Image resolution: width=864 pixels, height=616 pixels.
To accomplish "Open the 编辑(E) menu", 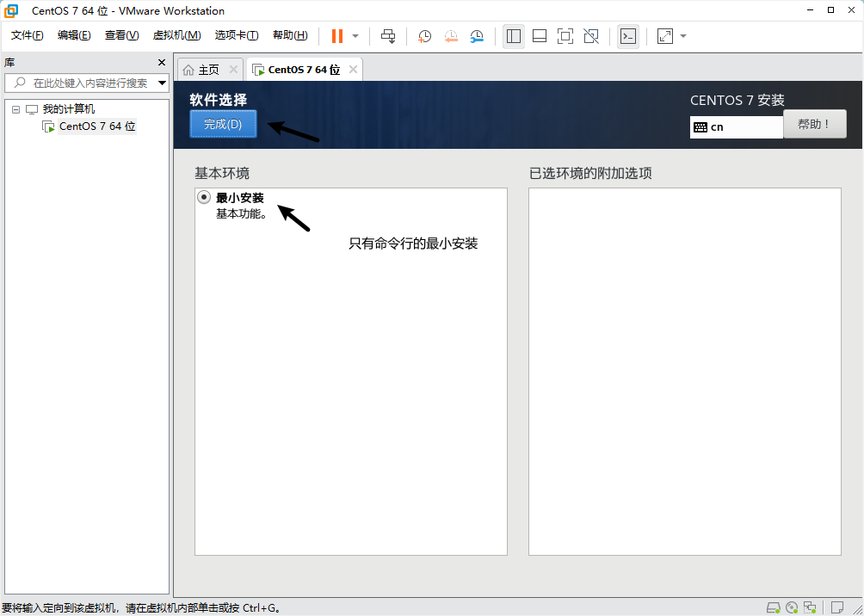I will pos(74,36).
